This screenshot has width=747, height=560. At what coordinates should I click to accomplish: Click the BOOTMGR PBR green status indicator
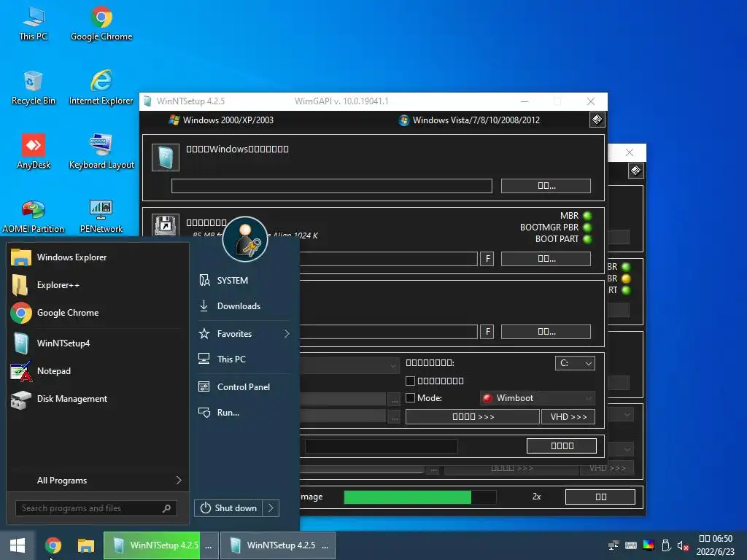pos(587,227)
